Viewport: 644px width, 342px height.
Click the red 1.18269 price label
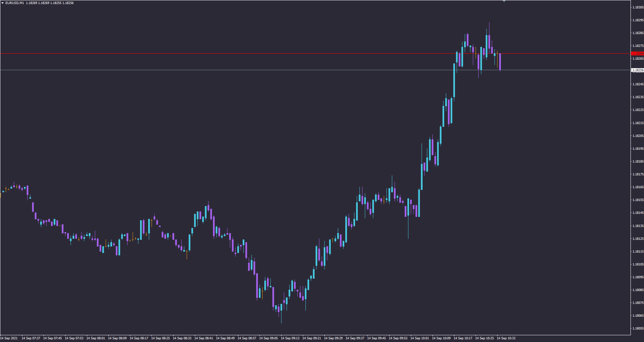[x=638, y=53]
